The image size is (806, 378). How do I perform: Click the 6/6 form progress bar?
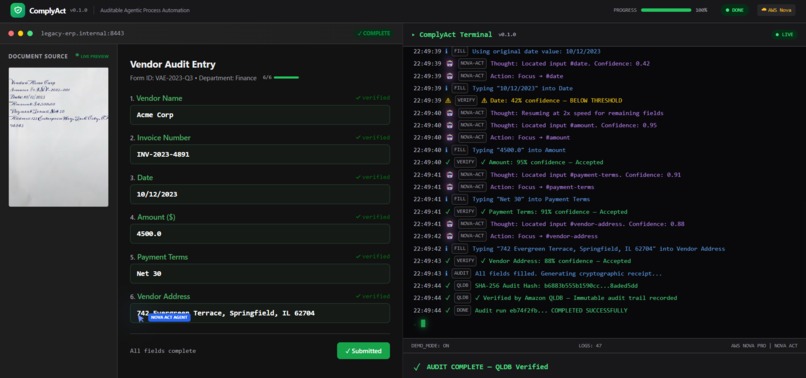[x=286, y=78]
